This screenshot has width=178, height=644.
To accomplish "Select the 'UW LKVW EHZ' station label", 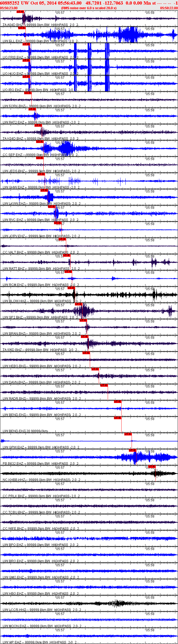I will click(x=14, y=204).
